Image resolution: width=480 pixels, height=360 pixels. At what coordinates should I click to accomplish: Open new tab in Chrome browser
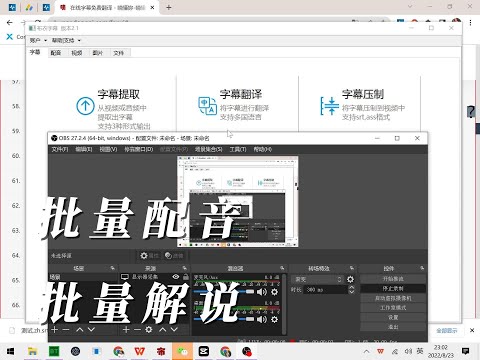click(169, 7)
